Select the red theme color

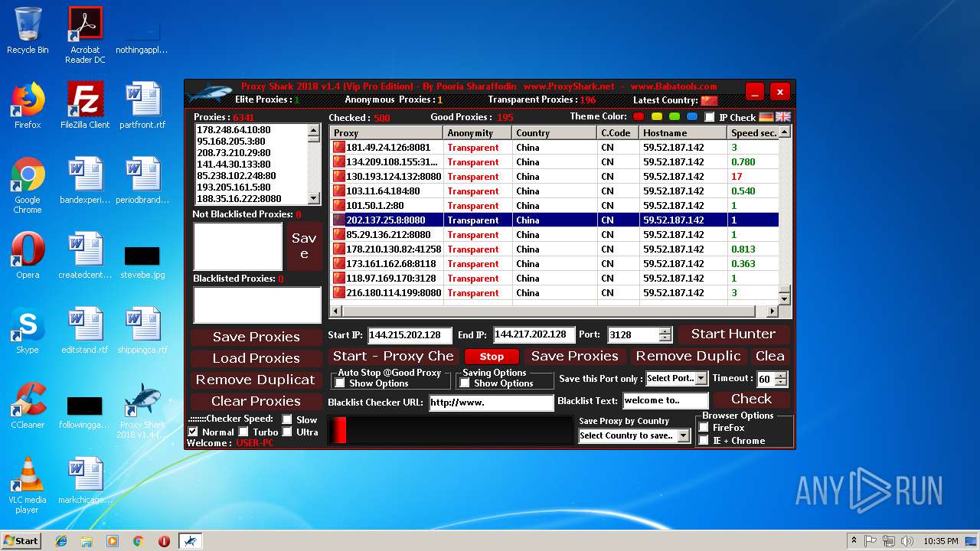point(639,117)
